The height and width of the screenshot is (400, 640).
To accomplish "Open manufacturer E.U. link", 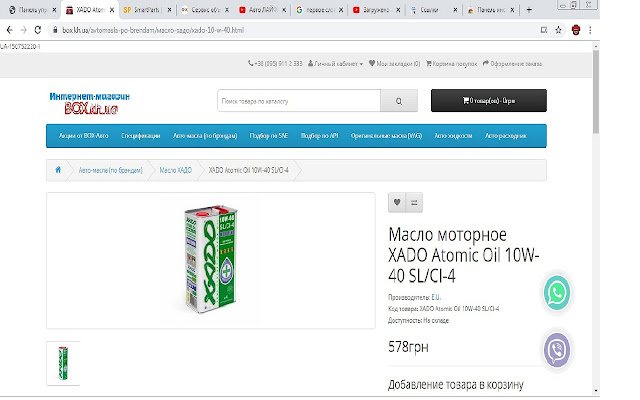I will tap(436, 297).
